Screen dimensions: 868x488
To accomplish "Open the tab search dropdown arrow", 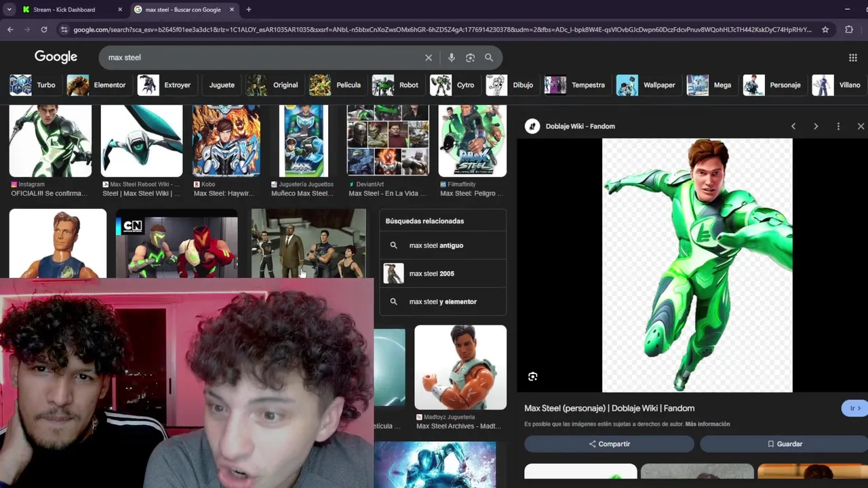I will click(9, 9).
